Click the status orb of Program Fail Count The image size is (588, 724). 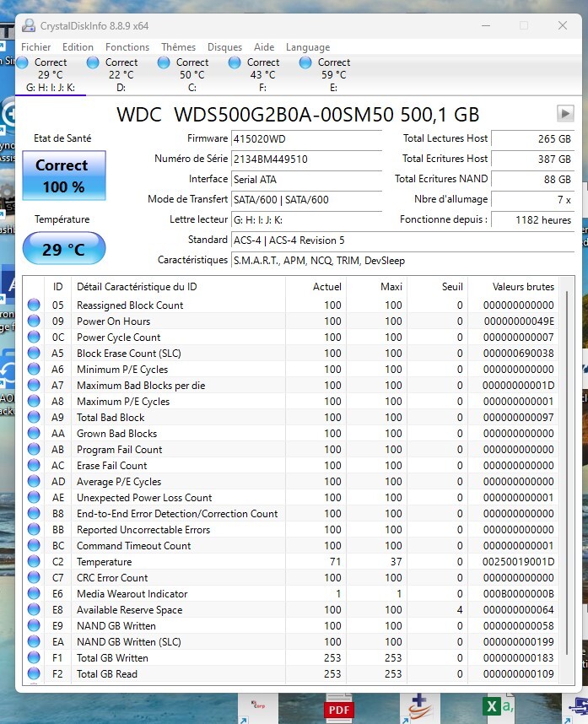click(34, 449)
